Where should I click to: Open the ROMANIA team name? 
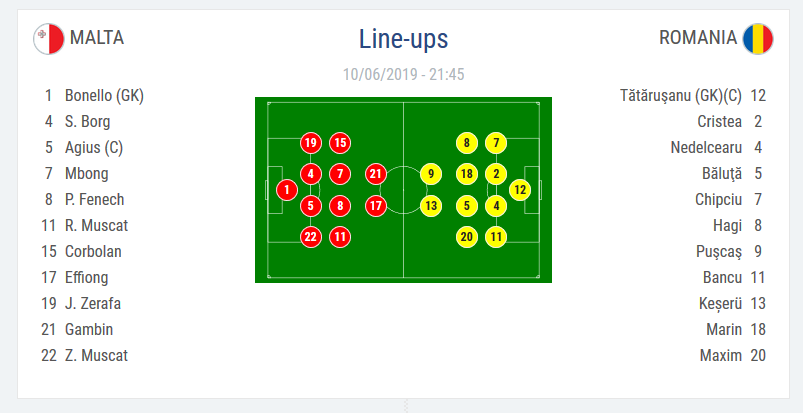[x=697, y=39]
